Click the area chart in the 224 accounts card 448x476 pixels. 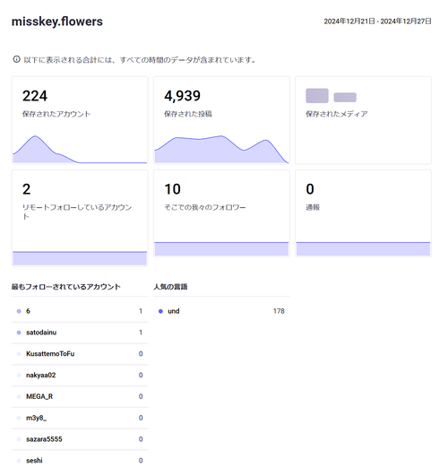(x=80, y=149)
